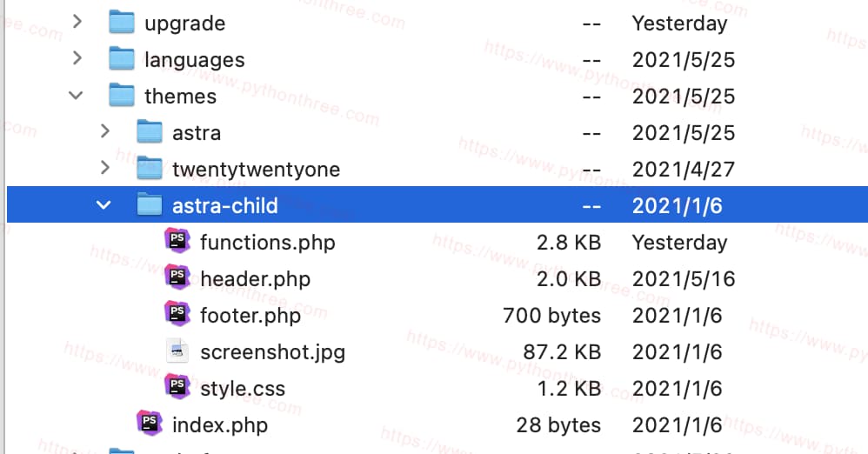The width and height of the screenshot is (868, 454).
Task: Select the index.php file row
Action: tap(437, 424)
